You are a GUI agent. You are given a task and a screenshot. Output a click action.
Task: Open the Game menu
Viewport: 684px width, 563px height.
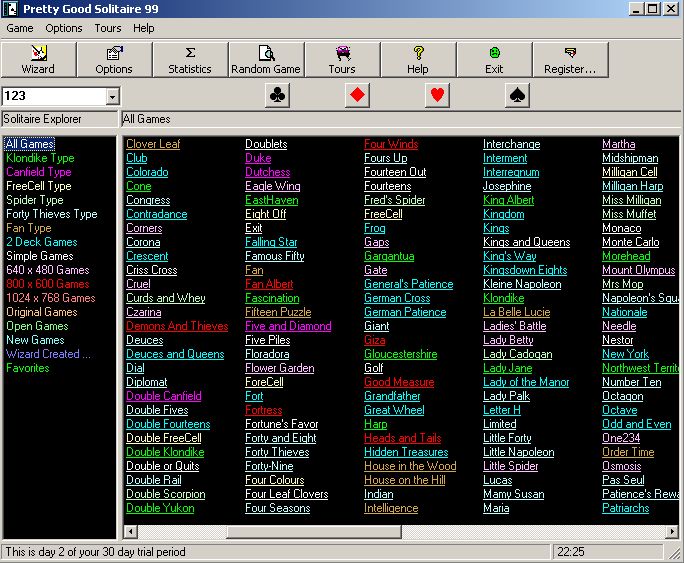pyautogui.click(x=20, y=28)
